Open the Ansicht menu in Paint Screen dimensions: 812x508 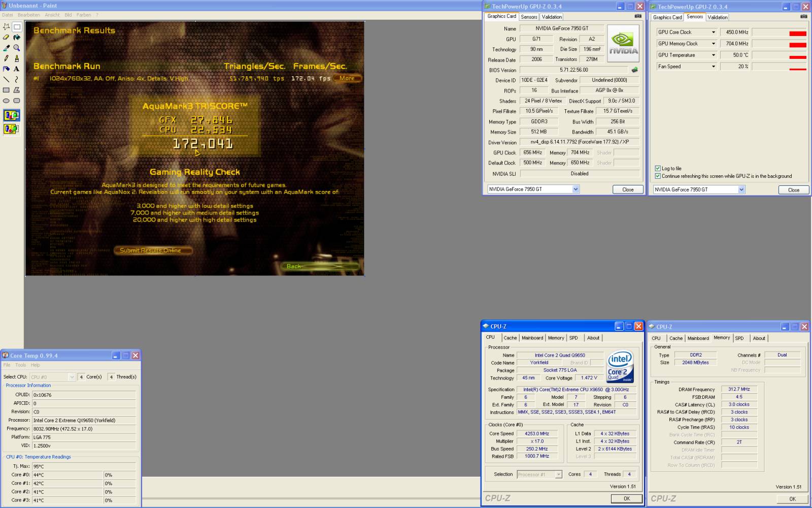pos(52,15)
